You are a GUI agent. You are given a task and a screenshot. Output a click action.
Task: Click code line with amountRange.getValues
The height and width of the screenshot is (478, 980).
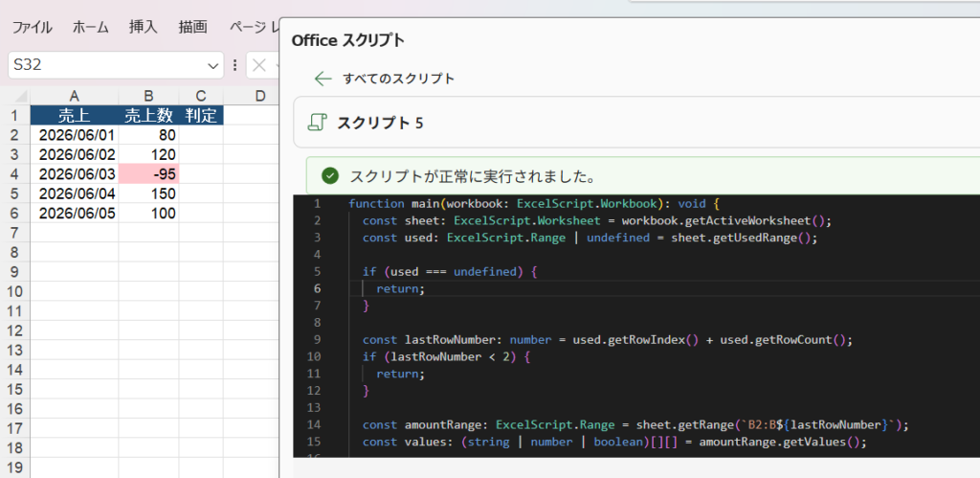coord(615,442)
